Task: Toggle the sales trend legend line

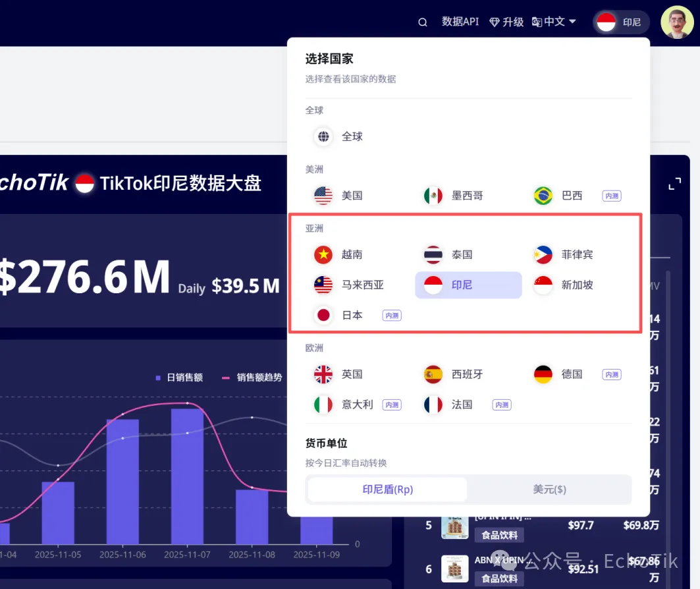Action: (x=252, y=378)
